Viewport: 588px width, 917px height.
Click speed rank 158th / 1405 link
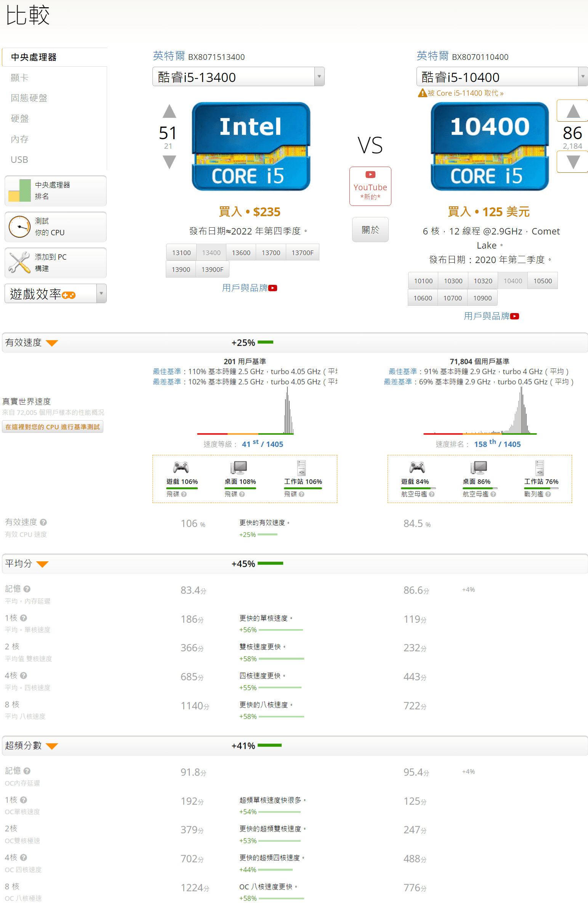click(x=497, y=444)
